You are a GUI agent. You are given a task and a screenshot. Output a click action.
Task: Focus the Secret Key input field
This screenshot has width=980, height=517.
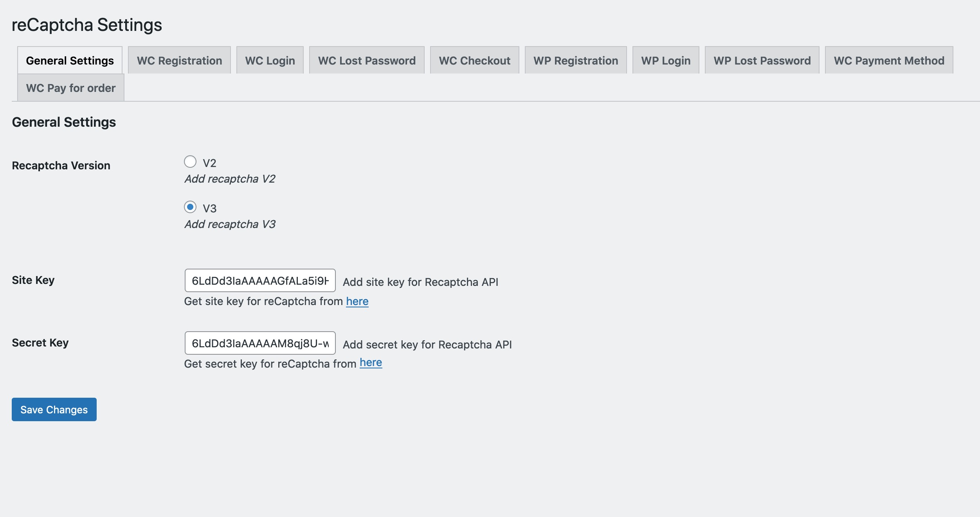pyautogui.click(x=260, y=343)
